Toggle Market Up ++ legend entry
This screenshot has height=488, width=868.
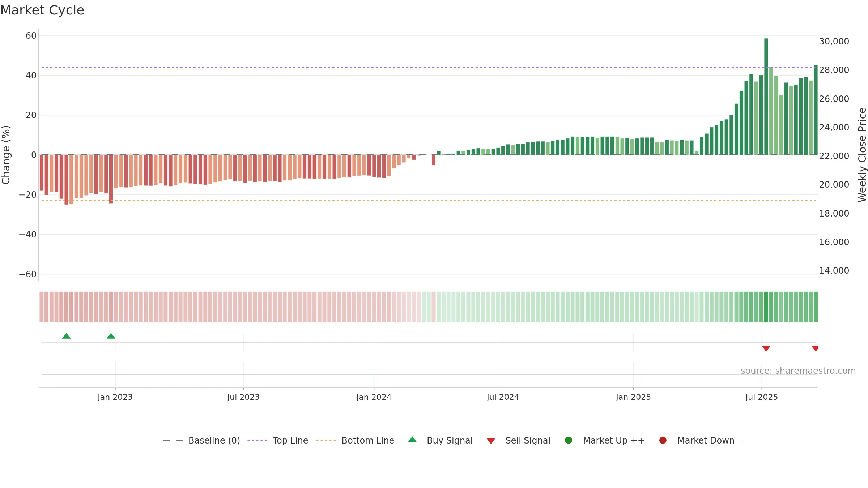(x=605, y=440)
